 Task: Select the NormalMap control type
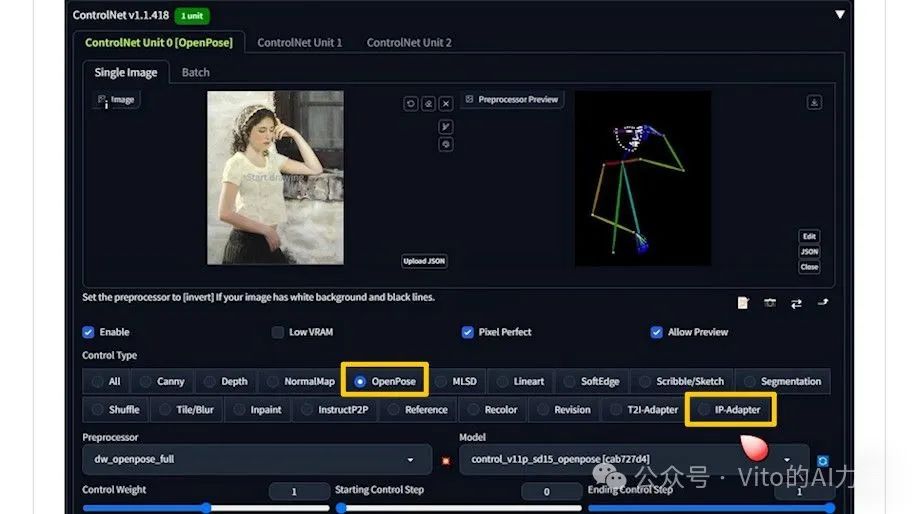click(301, 382)
